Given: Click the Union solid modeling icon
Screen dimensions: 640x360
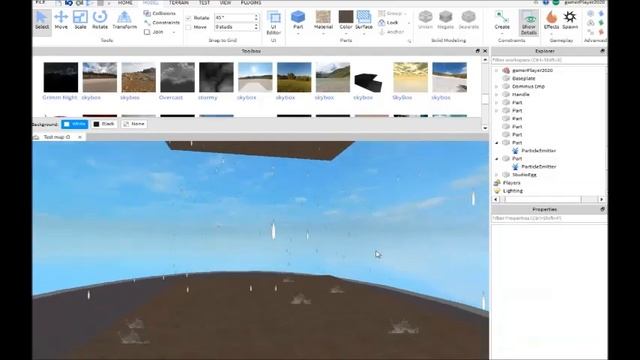Looking at the screenshot, I should click(425, 20).
